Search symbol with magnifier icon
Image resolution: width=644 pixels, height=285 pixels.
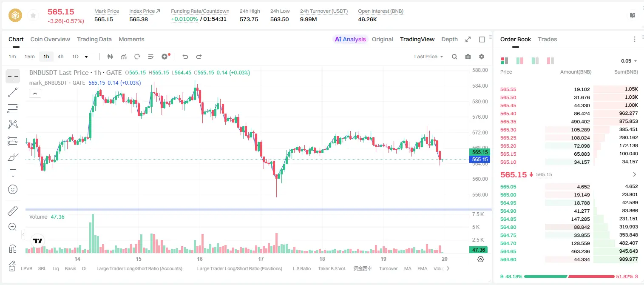(x=454, y=57)
